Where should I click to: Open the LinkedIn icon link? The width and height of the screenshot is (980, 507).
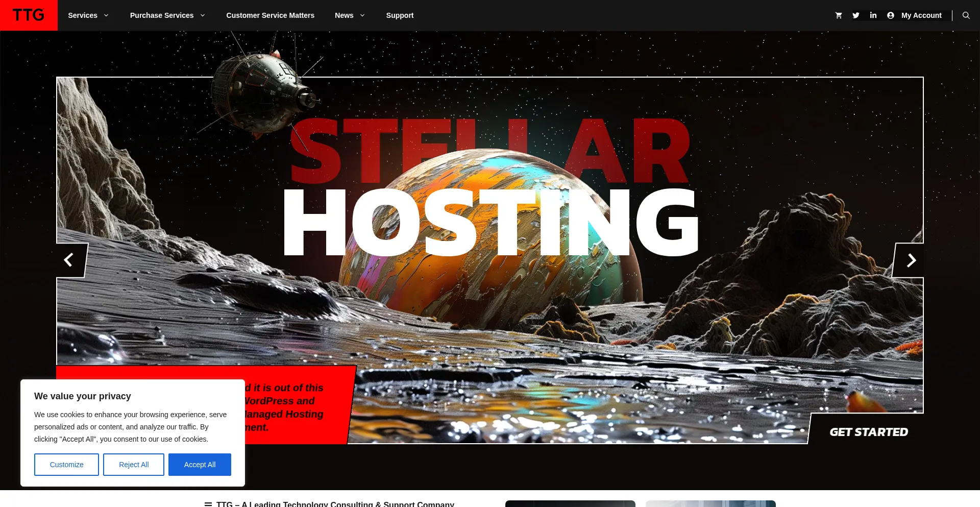[873, 15]
